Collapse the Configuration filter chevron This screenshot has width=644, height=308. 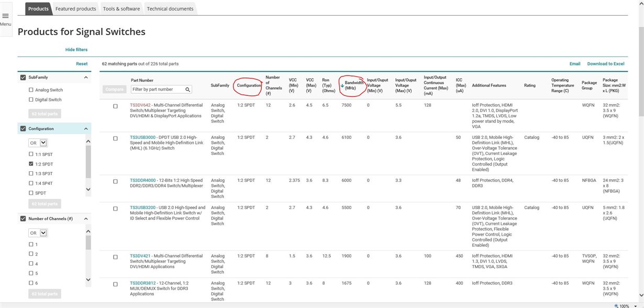[86, 129]
